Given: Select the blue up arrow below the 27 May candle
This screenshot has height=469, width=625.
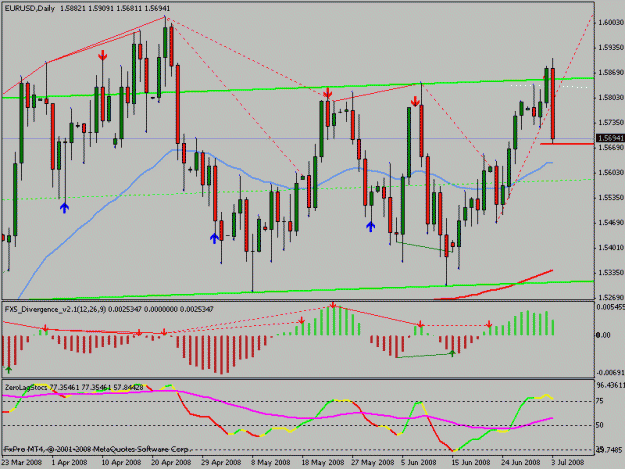Looking at the screenshot, I should coord(371,227).
